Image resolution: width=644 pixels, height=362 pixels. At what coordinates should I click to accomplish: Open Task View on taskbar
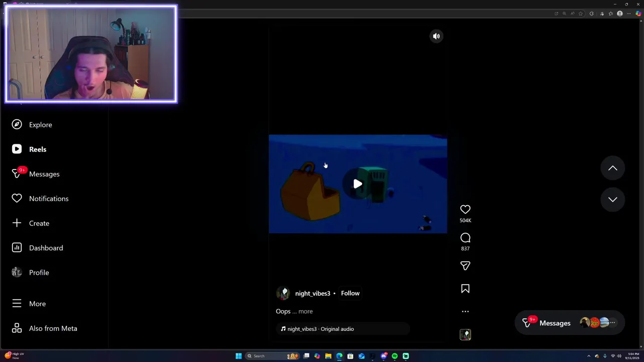(306, 356)
